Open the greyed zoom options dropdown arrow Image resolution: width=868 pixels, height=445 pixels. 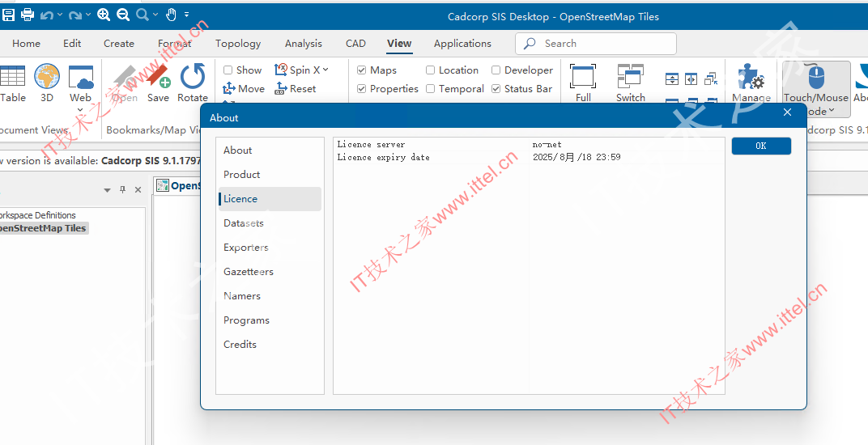point(155,15)
